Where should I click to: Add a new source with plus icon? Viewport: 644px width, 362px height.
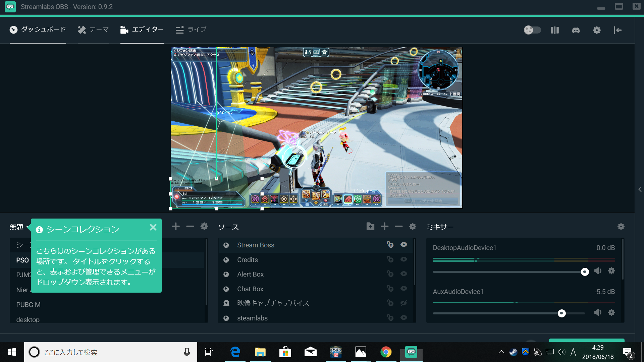(385, 227)
